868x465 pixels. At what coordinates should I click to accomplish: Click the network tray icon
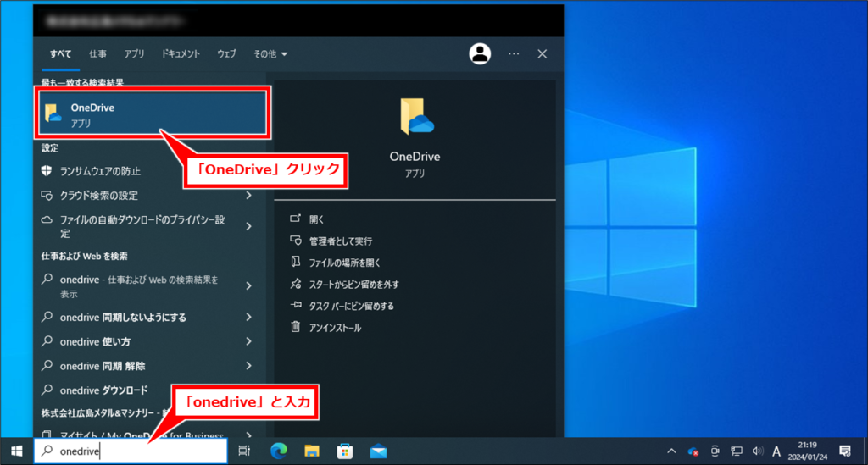click(737, 451)
